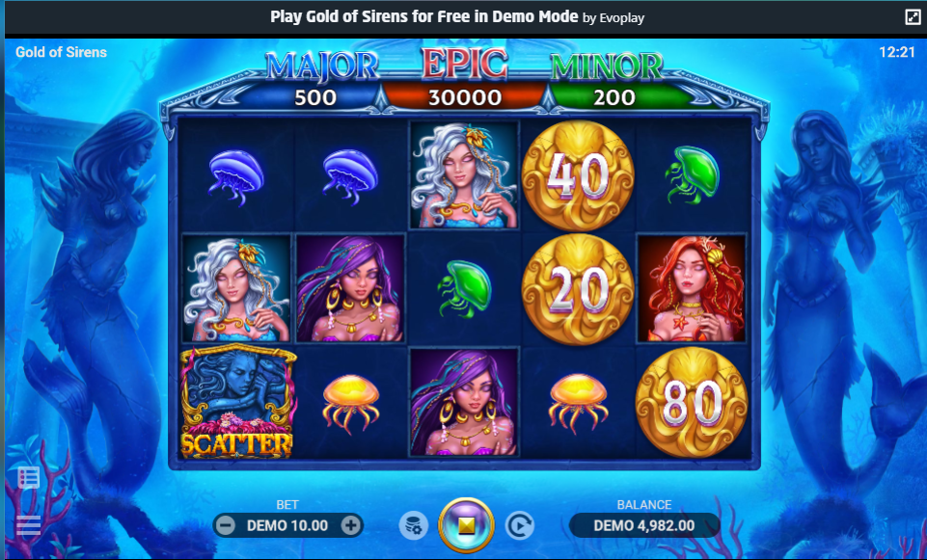Viewport: 927px width, 560px height.
Task: Open the hamburger menu icon
Action: [x=28, y=524]
